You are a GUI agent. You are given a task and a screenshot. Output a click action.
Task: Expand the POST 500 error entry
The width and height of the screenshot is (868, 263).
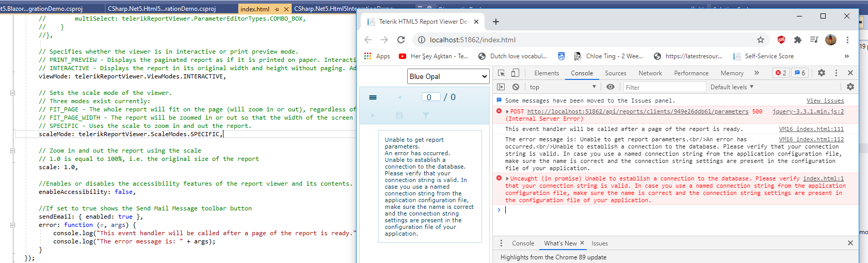507,111
